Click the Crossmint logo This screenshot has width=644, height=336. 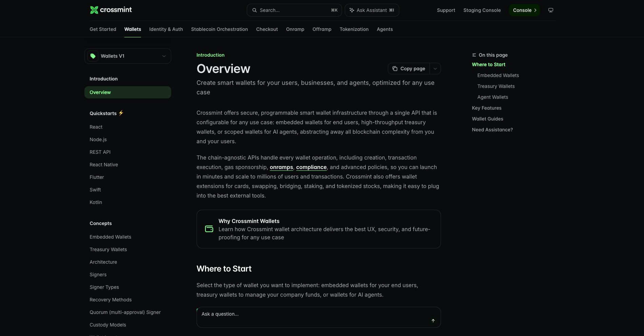click(x=111, y=10)
